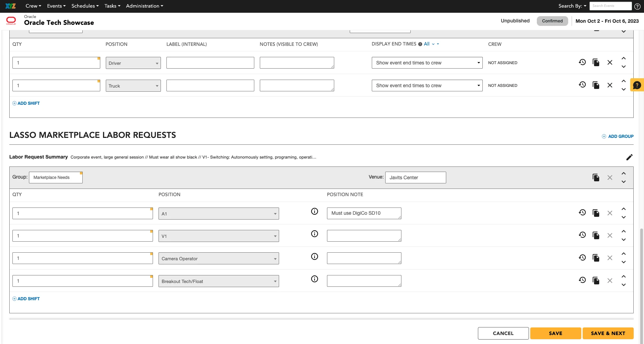Open the Camera Operator position dropdown
Screen dimensions: 644x344
218,259
